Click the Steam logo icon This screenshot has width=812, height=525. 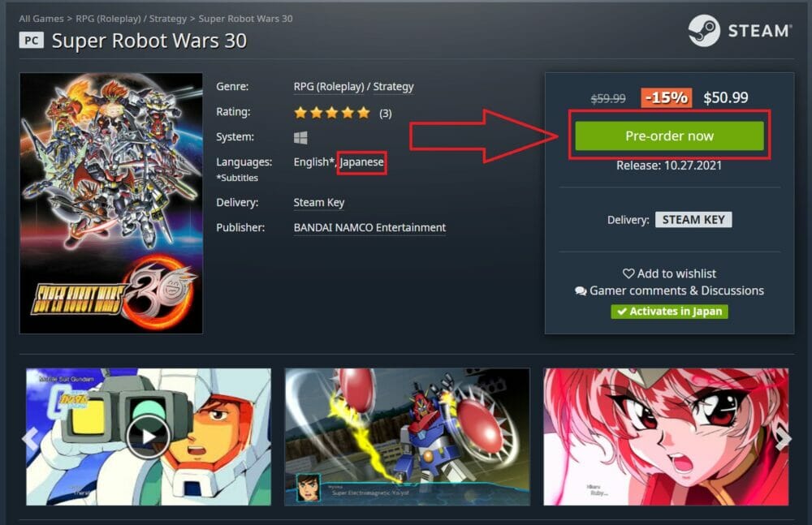coord(704,31)
